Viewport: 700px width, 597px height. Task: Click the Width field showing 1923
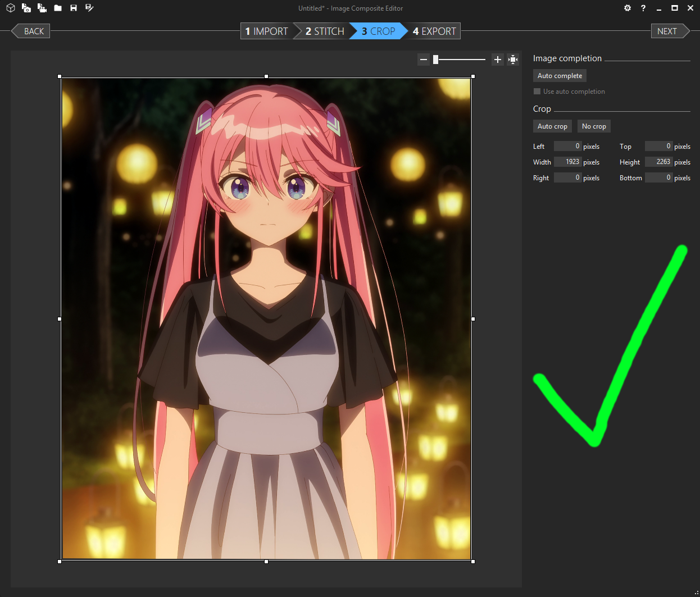coord(567,162)
